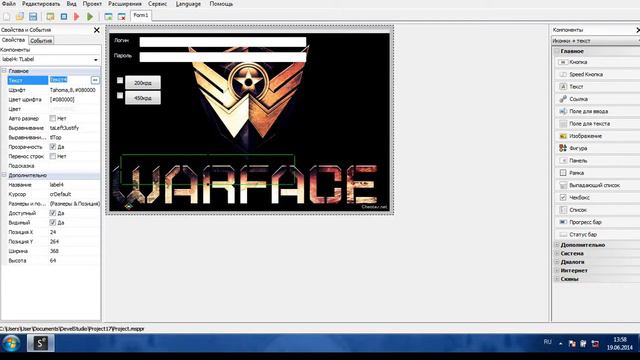Open the Windows Start button

(x=11, y=343)
